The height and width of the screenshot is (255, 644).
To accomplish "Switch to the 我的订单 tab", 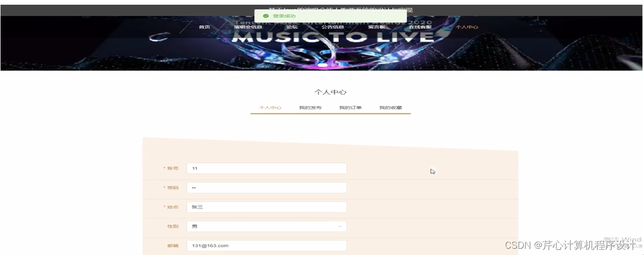I will [350, 107].
